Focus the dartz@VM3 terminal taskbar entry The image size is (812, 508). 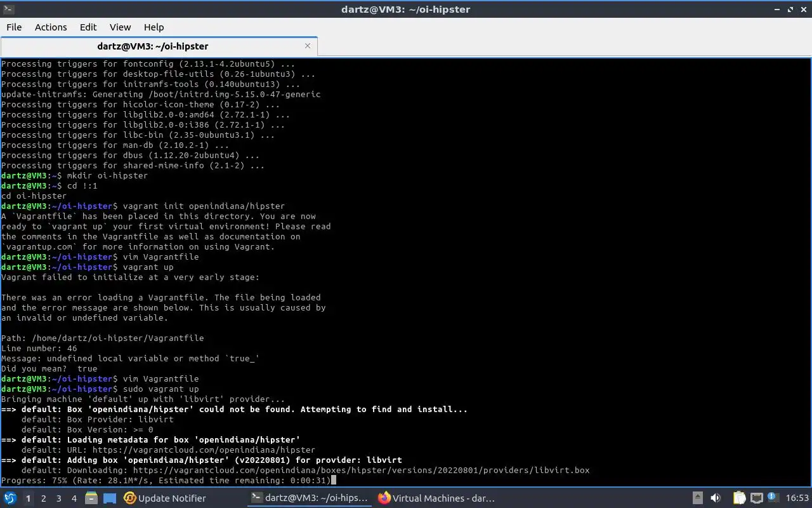tap(309, 498)
